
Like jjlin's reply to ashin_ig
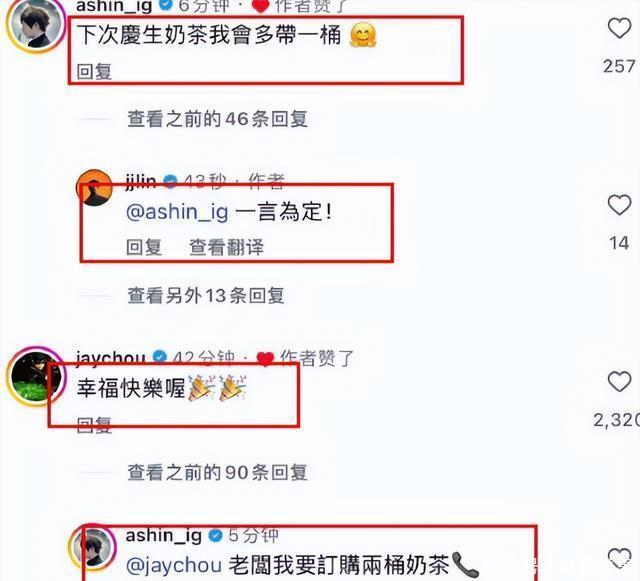tap(619, 205)
